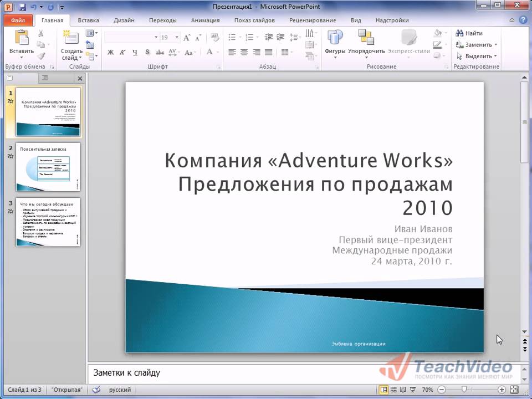Click the decrease font size icon

198,37
